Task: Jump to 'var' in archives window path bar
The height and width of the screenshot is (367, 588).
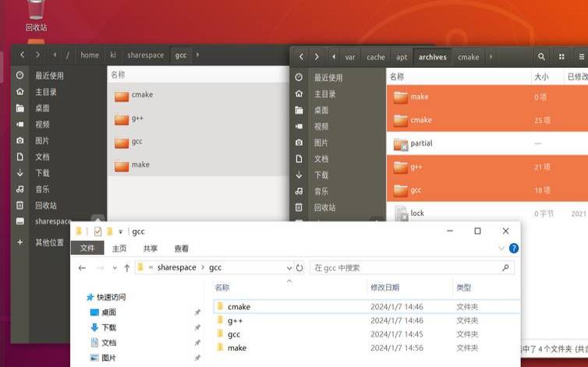Action: click(350, 57)
